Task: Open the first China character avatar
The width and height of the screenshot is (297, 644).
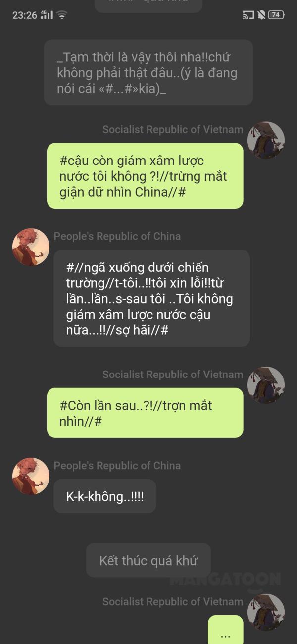Action: pos(31,247)
